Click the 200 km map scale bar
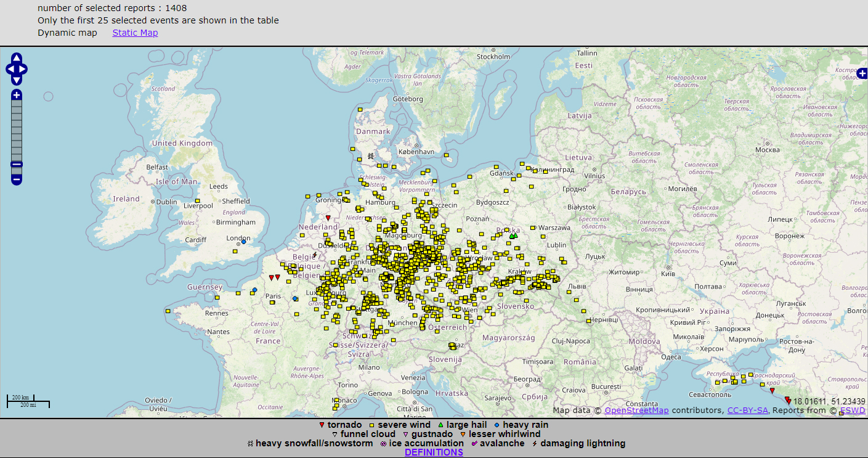Viewport: 868px width, 458px height. [x=22, y=399]
